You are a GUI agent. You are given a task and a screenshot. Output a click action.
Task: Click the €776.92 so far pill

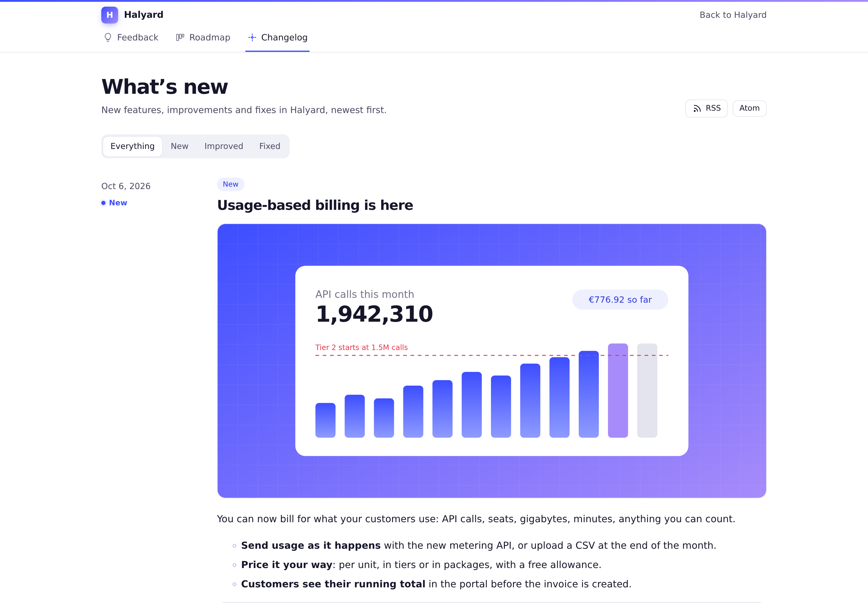click(x=620, y=300)
